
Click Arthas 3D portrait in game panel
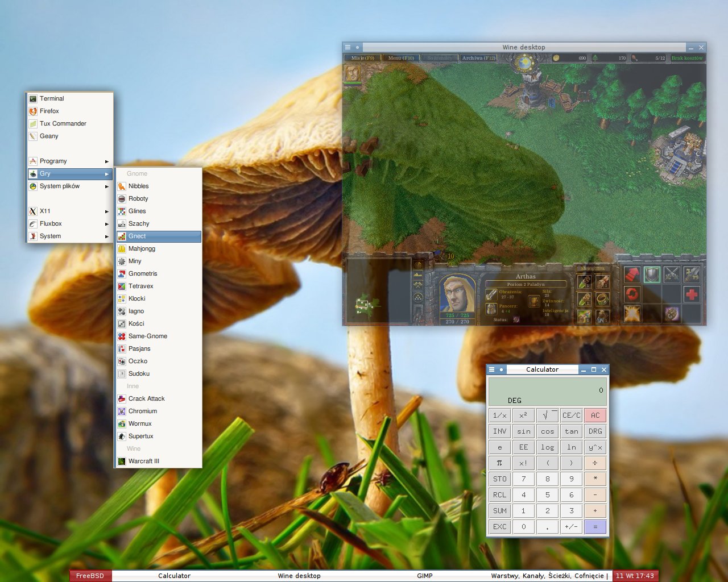457,293
